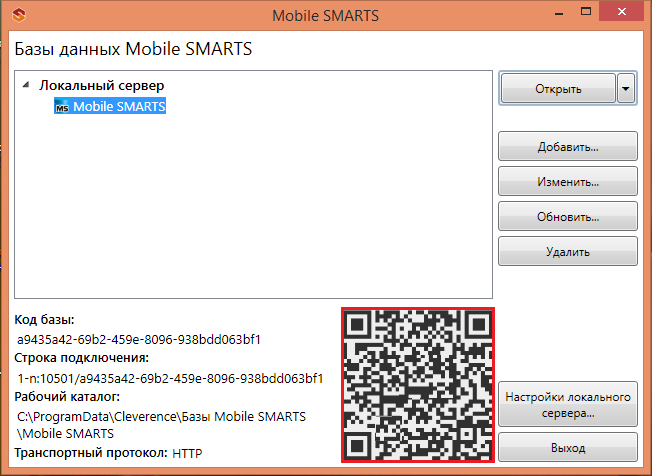The image size is (652, 476).
Task: Collapse the Локальный сервер tree node
Action: coord(26,85)
